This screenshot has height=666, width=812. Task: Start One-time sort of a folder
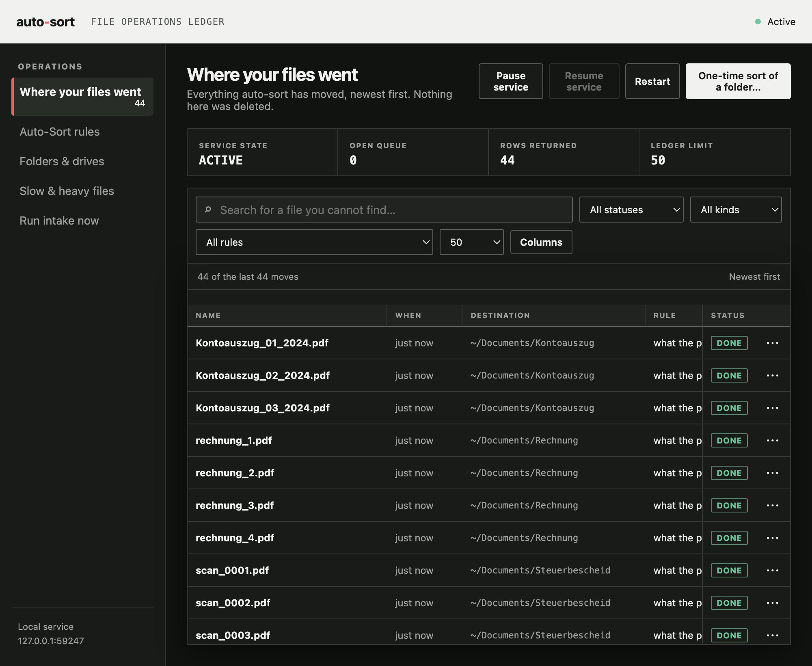[738, 81]
